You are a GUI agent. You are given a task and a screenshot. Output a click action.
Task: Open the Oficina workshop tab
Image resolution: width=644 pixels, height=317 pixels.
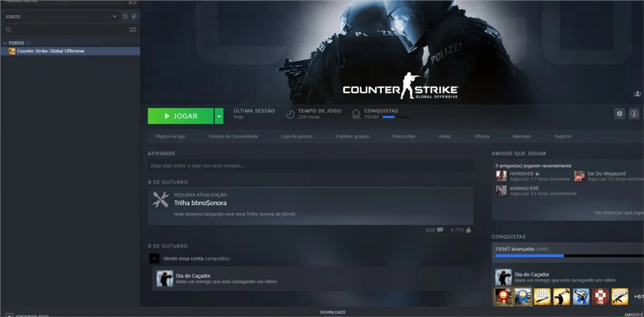click(482, 136)
